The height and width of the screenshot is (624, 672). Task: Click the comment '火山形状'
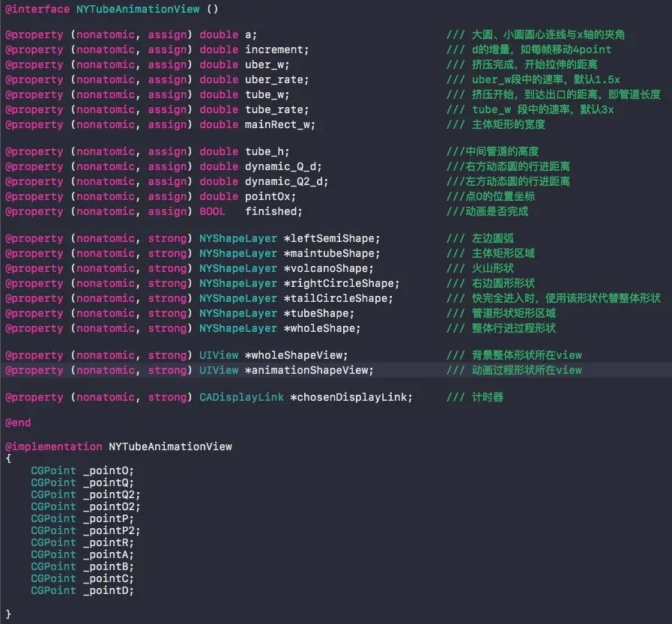pyautogui.click(x=493, y=268)
